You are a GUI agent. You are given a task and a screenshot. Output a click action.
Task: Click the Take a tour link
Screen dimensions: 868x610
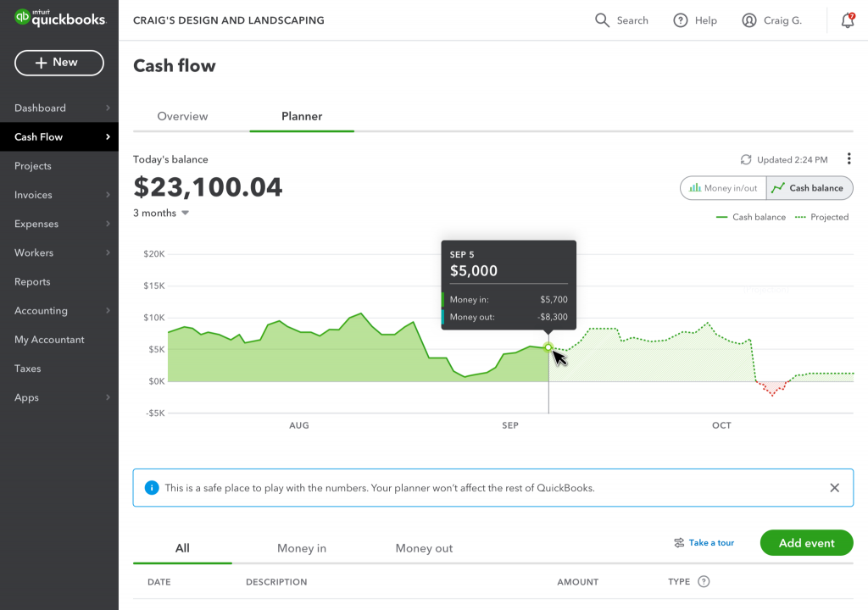pyautogui.click(x=711, y=543)
